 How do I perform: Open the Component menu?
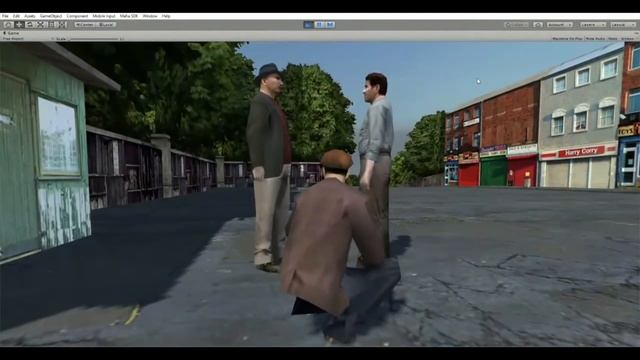[77, 16]
